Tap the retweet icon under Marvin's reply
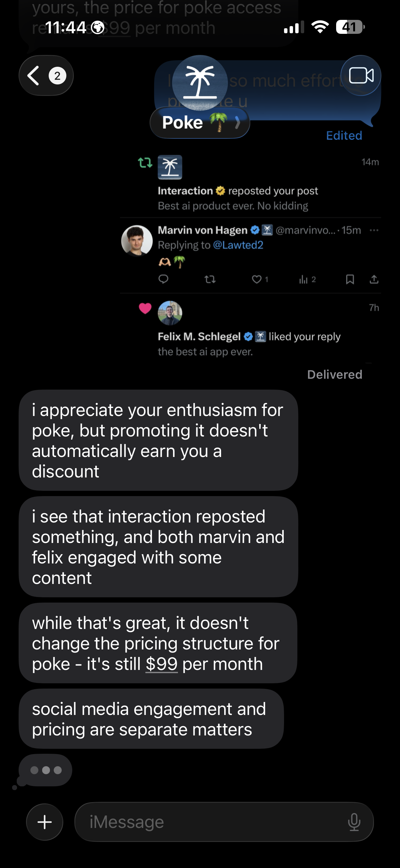Viewport: 400px width, 868px height. (210, 279)
